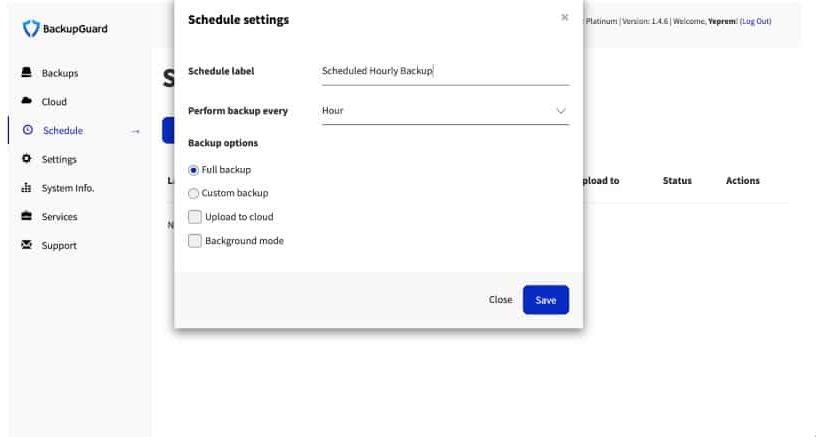Click the Services briefcase icon

pyautogui.click(x=27, y=216)
